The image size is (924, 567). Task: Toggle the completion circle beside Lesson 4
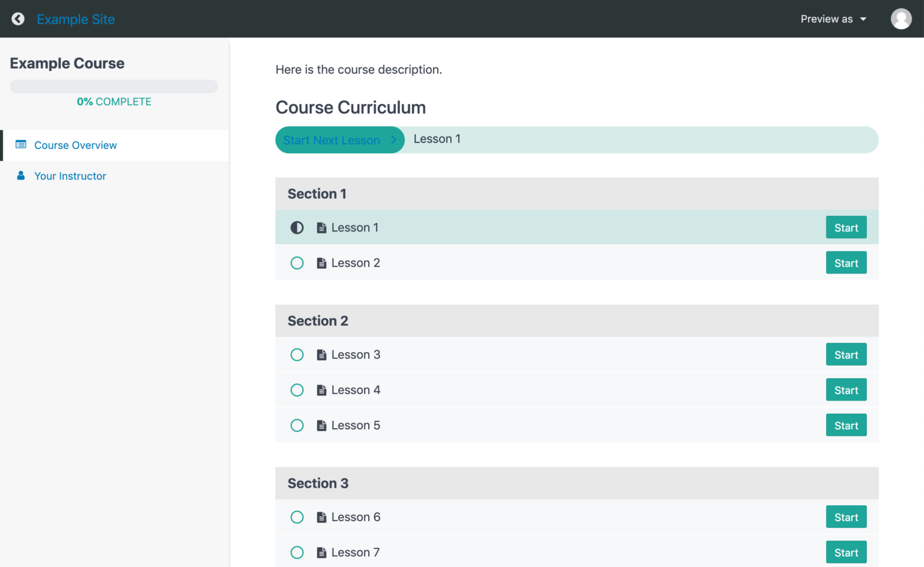point(297,390)
